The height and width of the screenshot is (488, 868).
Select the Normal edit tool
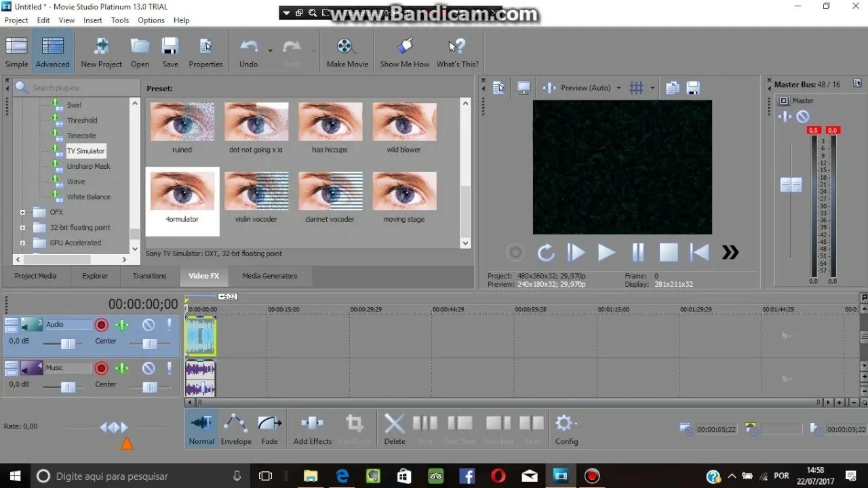pos(201,429)
